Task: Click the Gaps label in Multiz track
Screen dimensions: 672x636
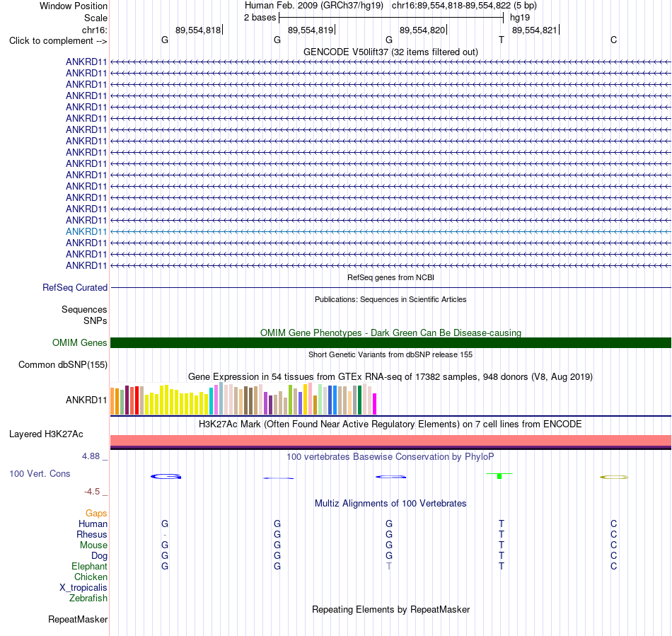Action: [x=96, y=513]
